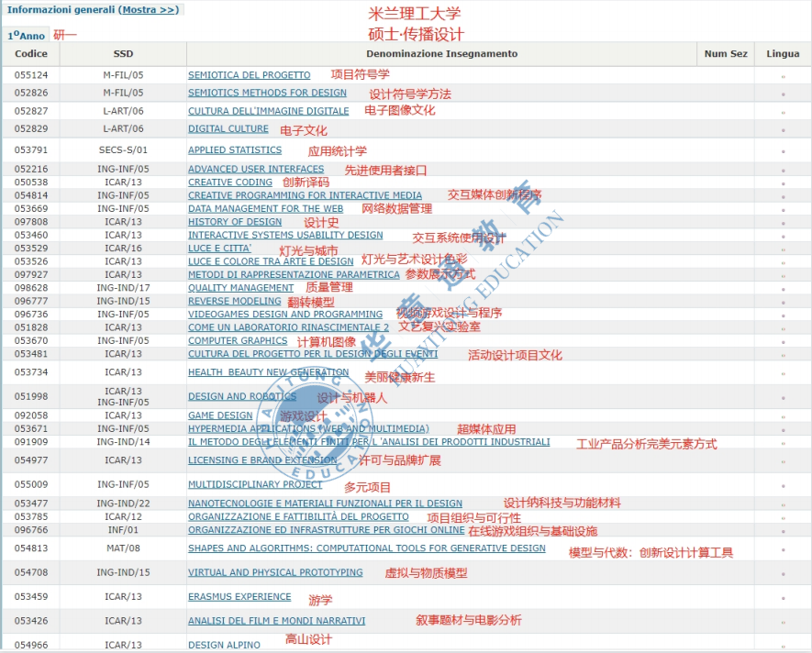Open SHAPES AND ALGORITHMS course link
The width and height of the screenshot is (812, 653).
point(367,548)
